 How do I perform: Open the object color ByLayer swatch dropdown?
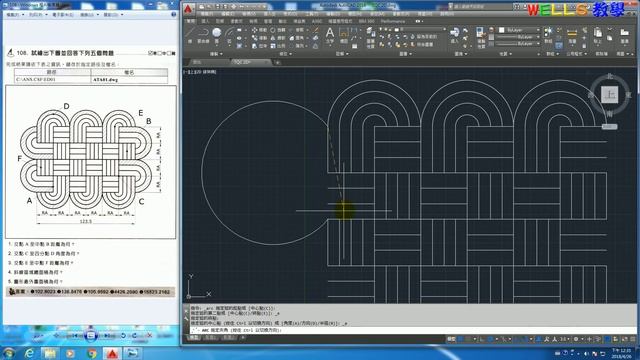click(518, 30)
